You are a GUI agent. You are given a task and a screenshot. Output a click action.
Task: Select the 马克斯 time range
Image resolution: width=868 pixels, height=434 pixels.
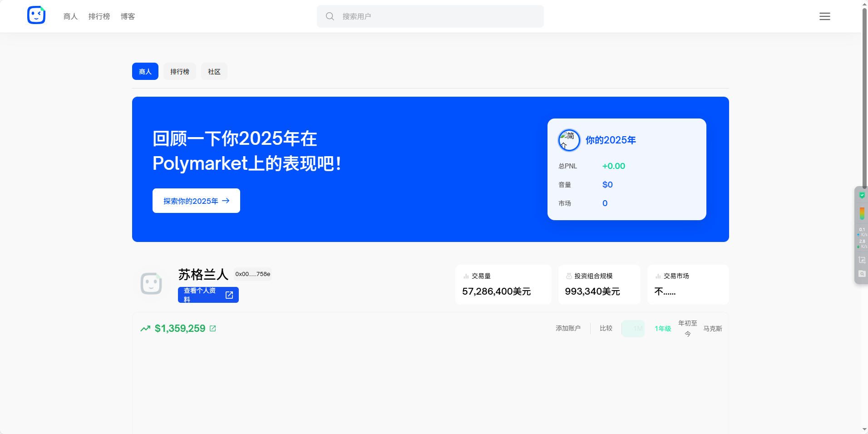click(x=712, y=328)
